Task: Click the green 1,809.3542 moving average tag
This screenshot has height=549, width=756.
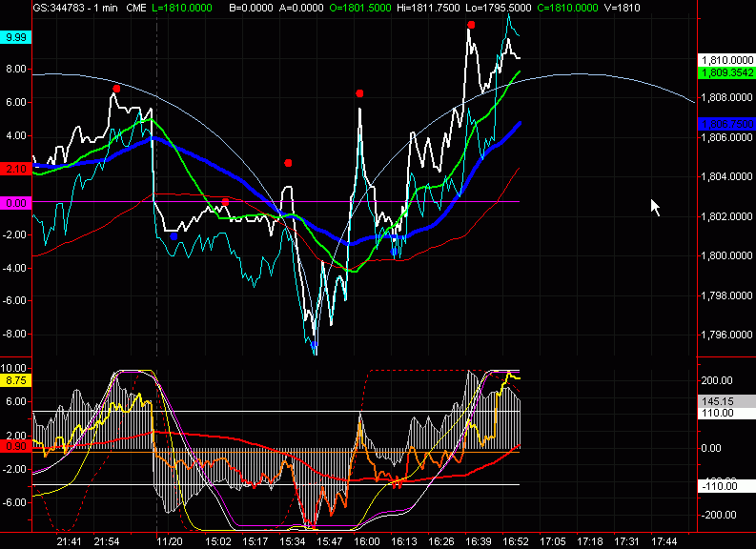Action: pyautogui.click(x=726, y=72)
